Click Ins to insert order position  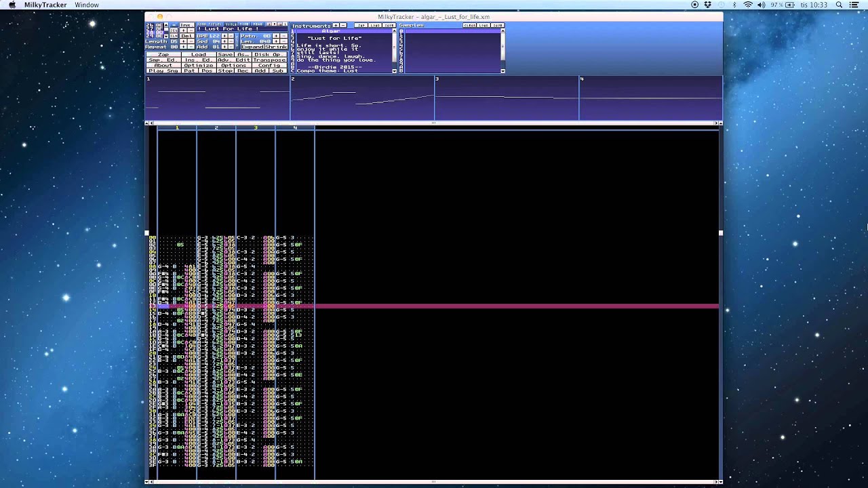point(186,25)
